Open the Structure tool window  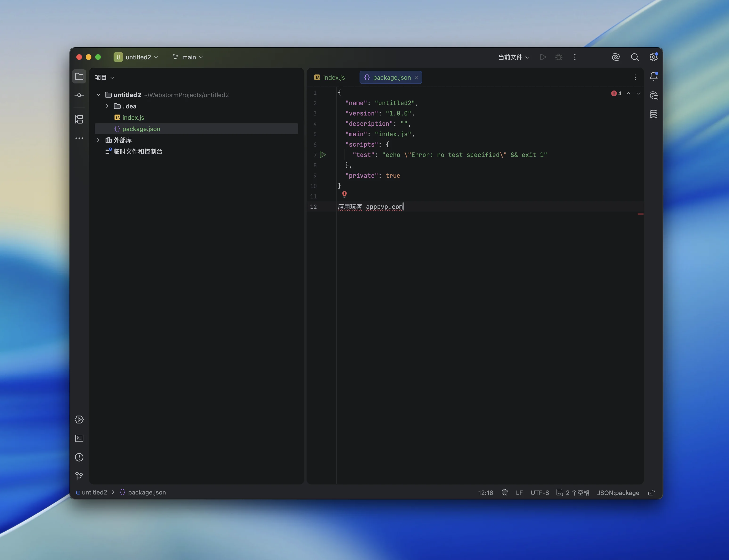click(x=79, y=119)
